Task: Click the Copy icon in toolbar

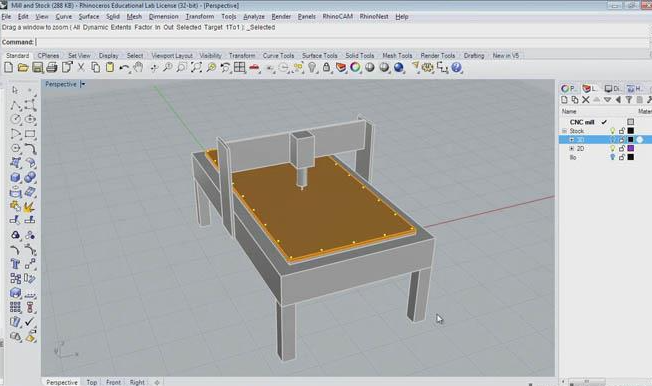Action: point(96,67)
